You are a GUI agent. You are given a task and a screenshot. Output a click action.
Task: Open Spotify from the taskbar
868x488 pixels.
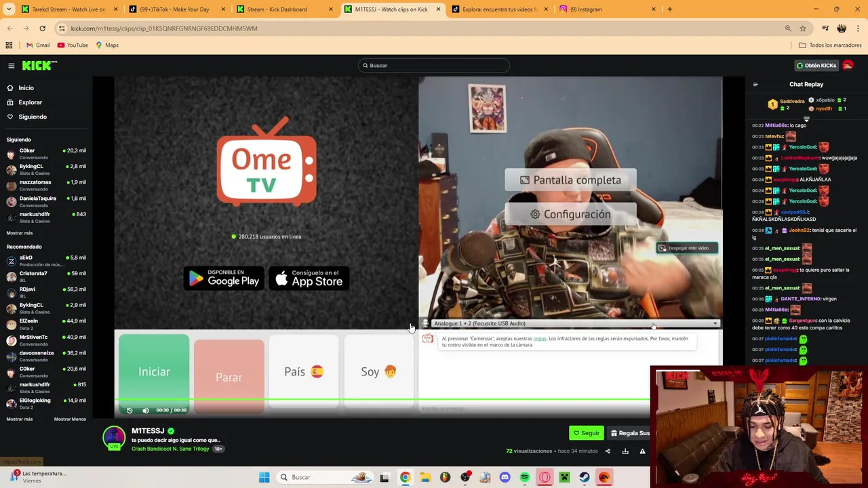click(x=525, y=477)
